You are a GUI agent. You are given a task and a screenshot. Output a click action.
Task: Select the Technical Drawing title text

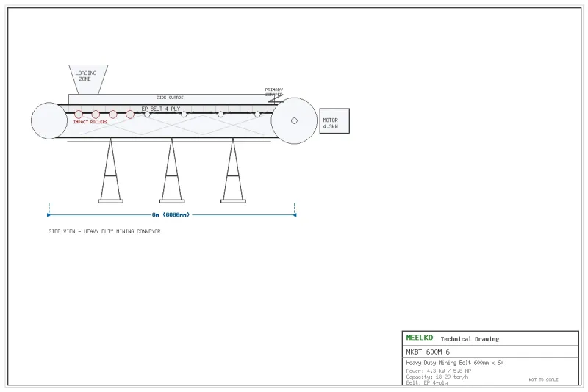(470, 339)
